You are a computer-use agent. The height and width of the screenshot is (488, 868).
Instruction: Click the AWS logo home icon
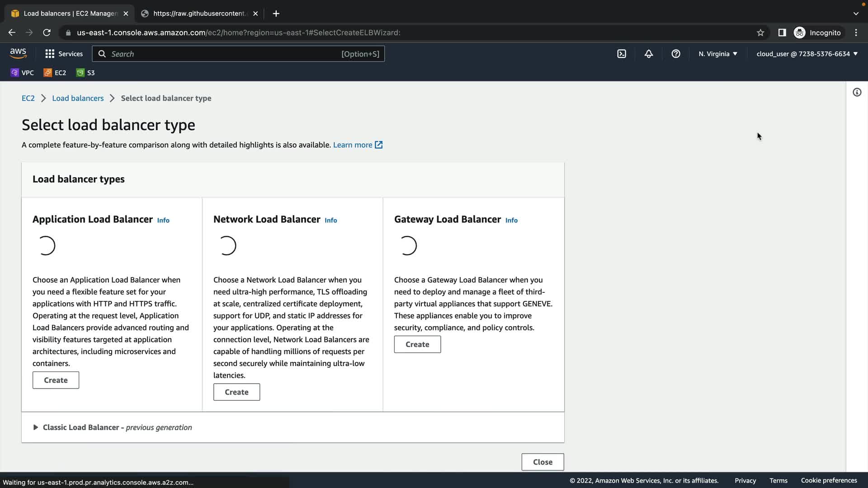coord(18,53)
